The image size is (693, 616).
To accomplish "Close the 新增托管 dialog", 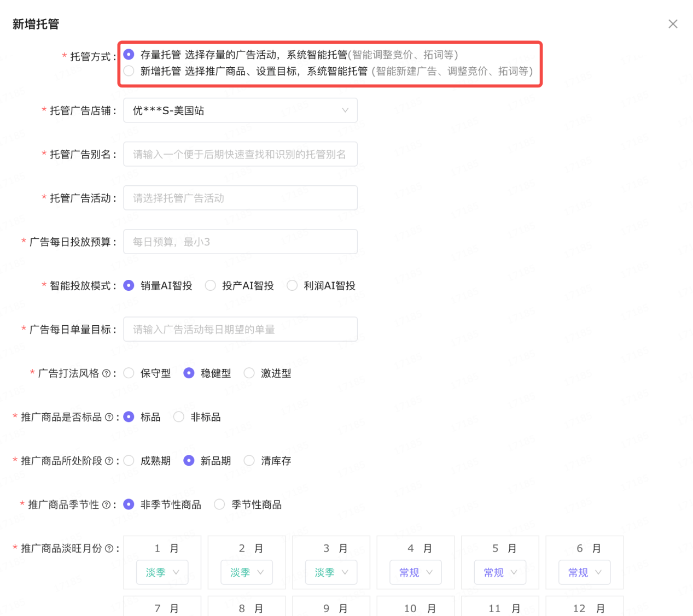I will [673, 24].
